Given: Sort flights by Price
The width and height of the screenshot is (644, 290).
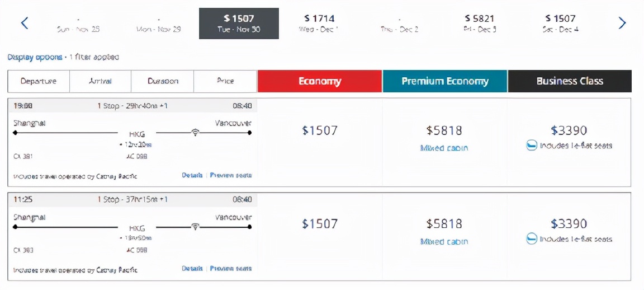Looking at the screenshot, I should [x=225, y=81].
